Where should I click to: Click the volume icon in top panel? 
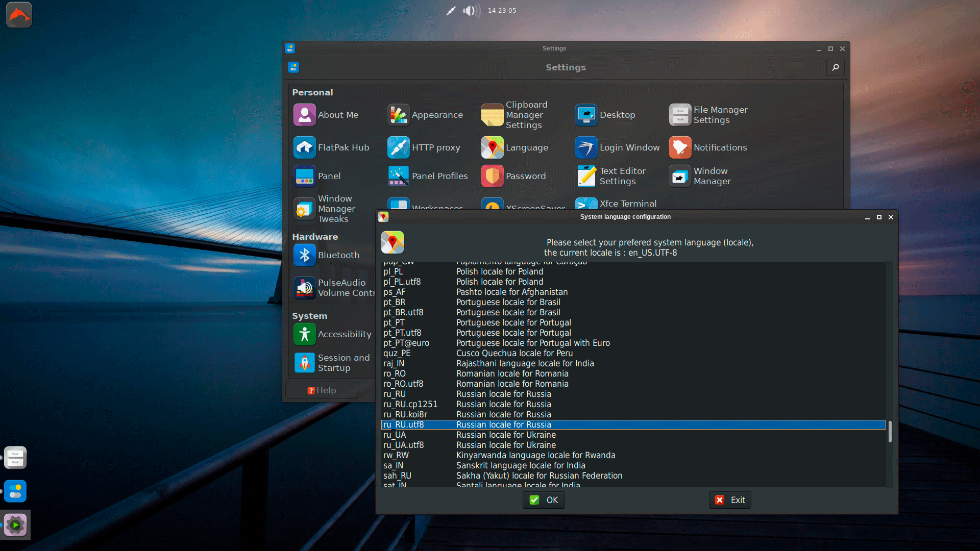click(471, 11)
